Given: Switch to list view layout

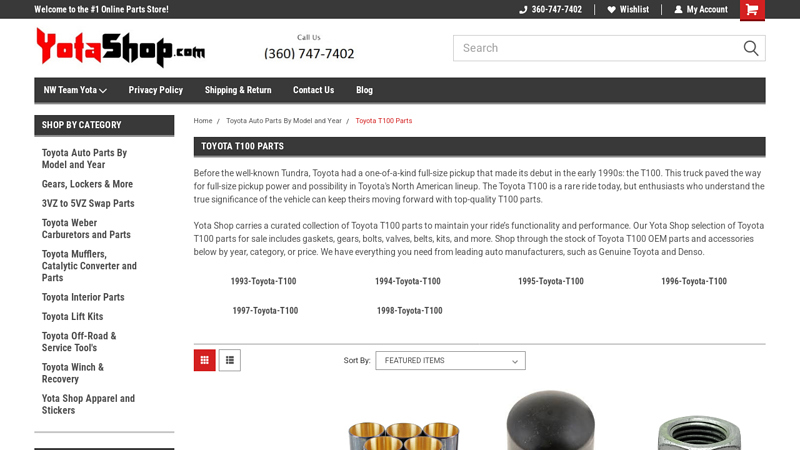Looking at the screenshot, I should [230, 360].
